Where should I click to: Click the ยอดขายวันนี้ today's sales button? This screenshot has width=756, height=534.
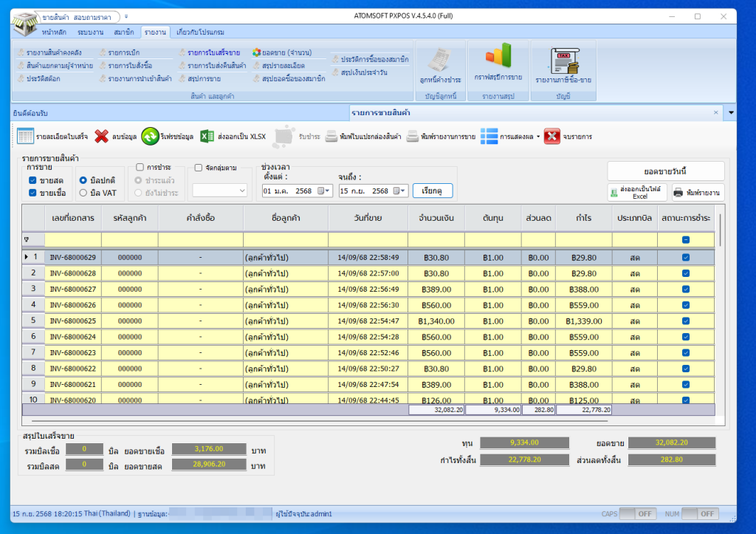click(665, 172)
